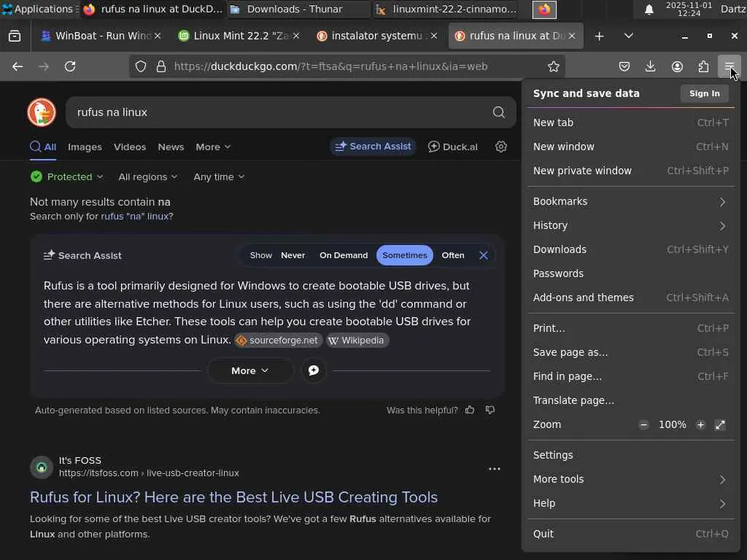Expand the Help submenu

coord(630,503)
